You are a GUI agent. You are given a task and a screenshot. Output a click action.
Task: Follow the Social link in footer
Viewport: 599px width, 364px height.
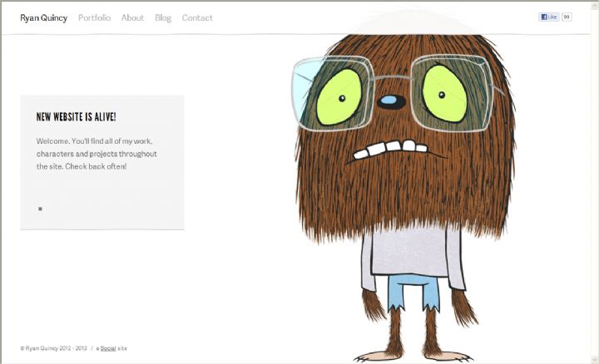click(107, 348)
